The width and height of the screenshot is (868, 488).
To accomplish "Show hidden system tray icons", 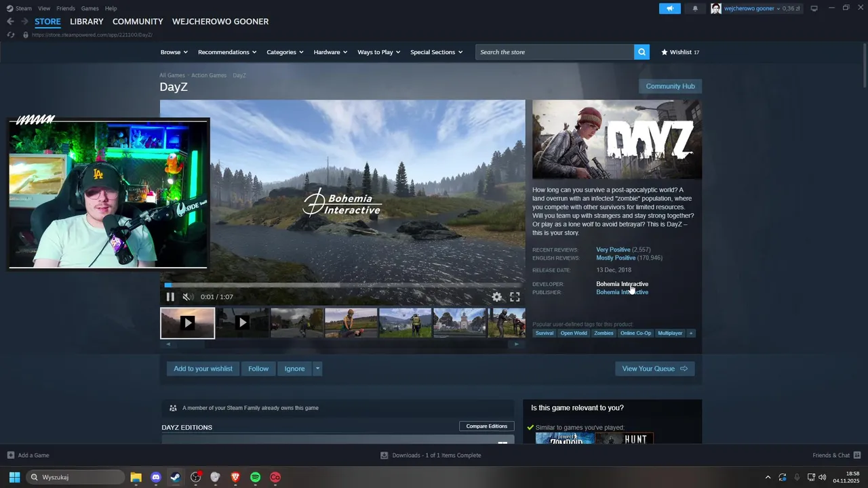I will 768,477.
